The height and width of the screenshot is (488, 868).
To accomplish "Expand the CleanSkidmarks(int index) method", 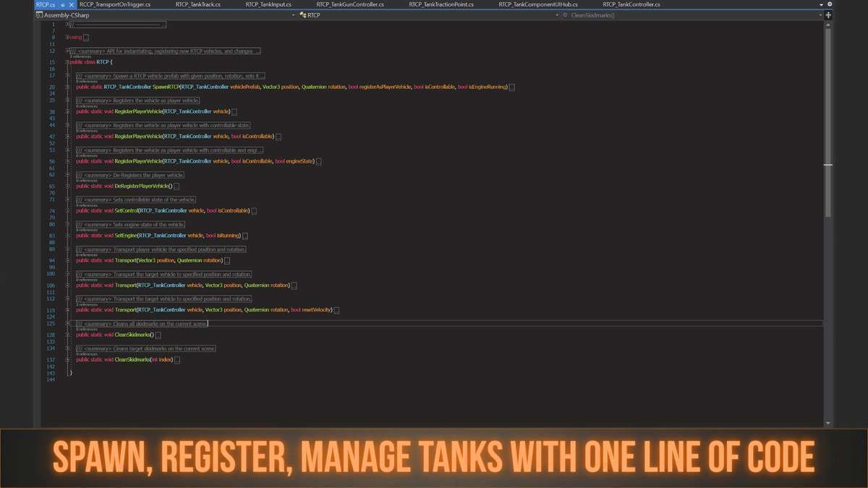I will pyautogui.click(x=67, y=359).
